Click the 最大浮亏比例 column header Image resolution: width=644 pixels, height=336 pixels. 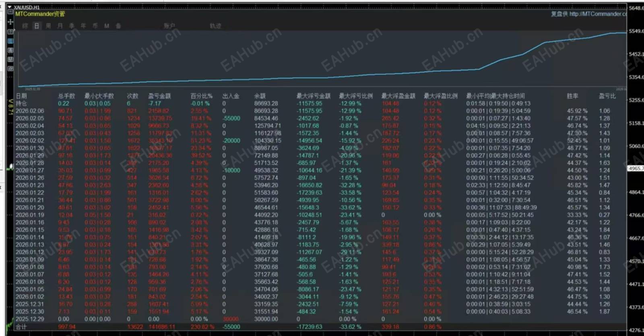pyautogui.click(x=356, y=96)
